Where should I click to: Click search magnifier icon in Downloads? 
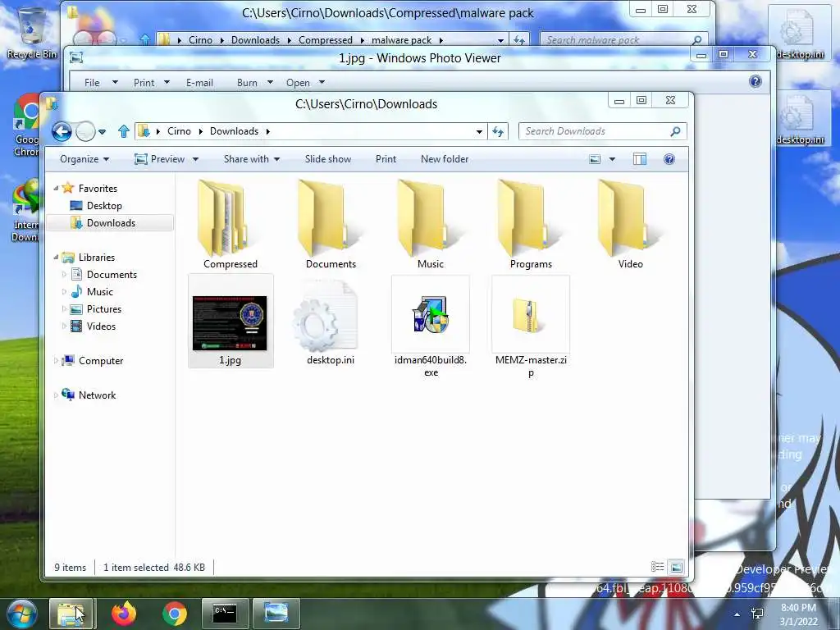pyautogui.click(x=676, y=131)
